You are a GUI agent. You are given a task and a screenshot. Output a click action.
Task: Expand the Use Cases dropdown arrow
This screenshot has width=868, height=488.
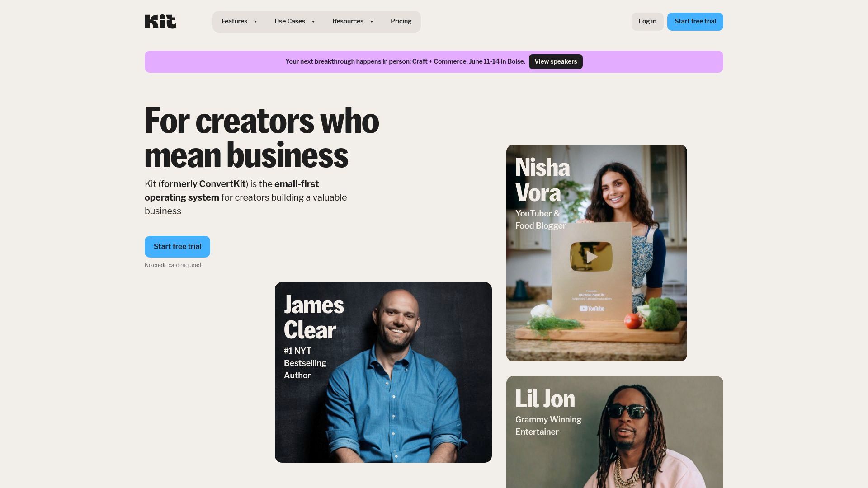313,22
